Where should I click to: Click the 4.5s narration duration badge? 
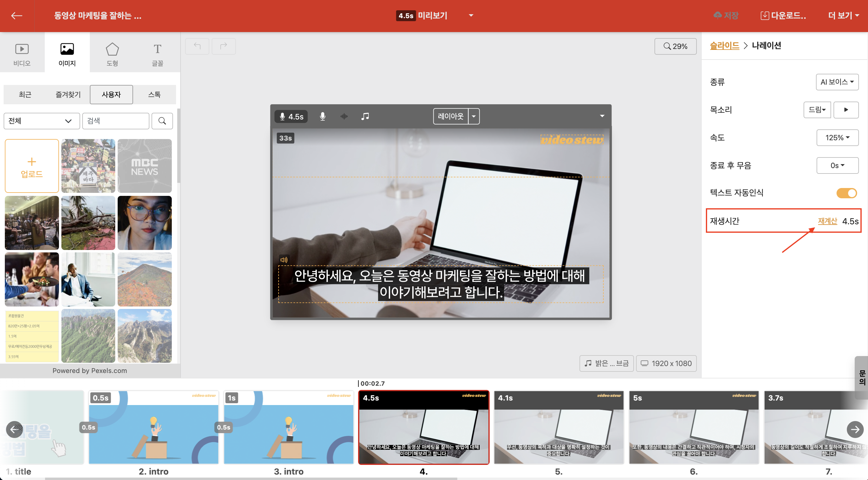coord(291,117)
